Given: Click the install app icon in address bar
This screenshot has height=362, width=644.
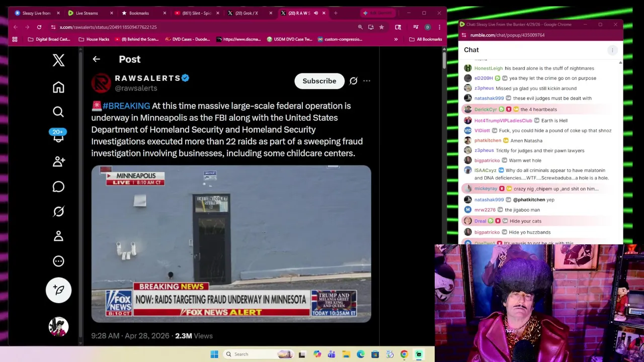Looking at the screenshot, I should (371, 27).
